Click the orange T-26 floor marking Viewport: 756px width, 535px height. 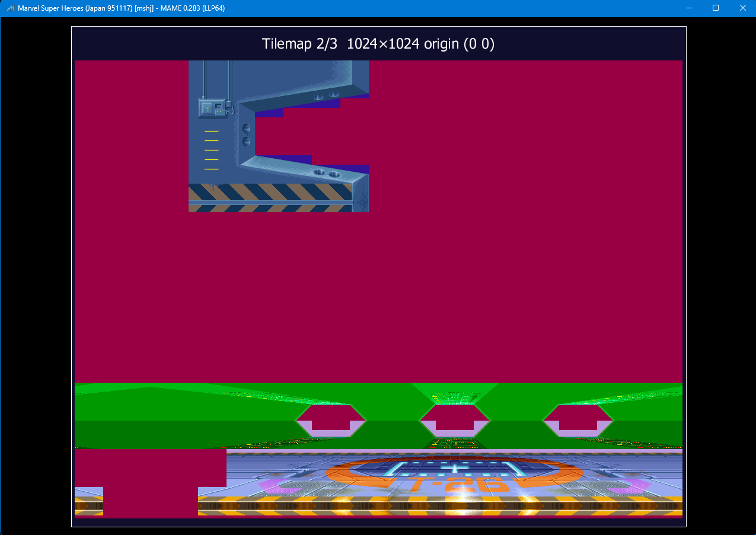coord(460,486)
